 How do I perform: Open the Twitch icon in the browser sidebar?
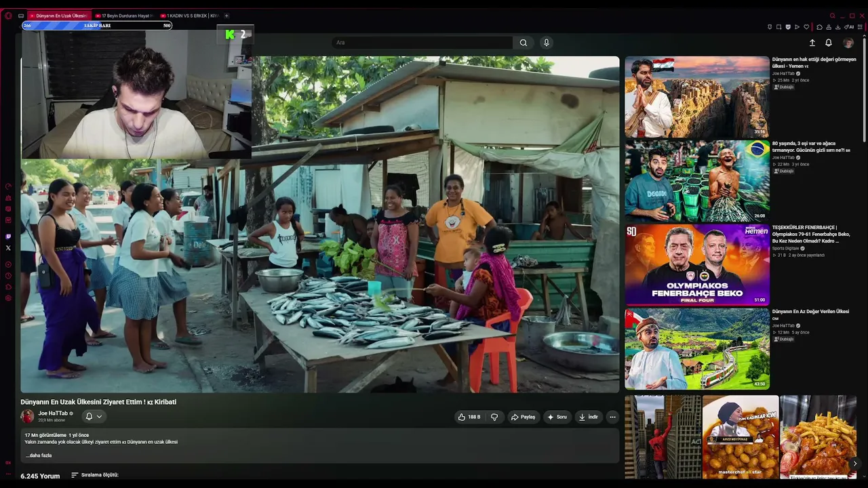coord(8,237)
